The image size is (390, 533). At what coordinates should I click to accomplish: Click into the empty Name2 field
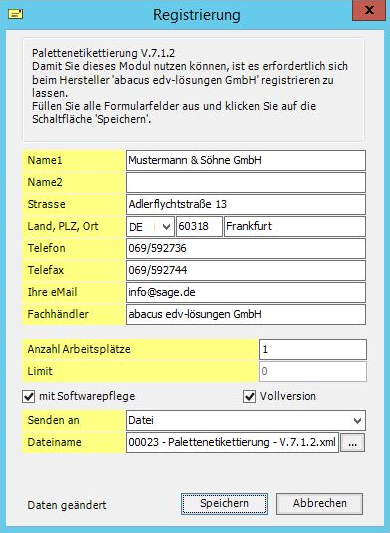coord(246,183)
